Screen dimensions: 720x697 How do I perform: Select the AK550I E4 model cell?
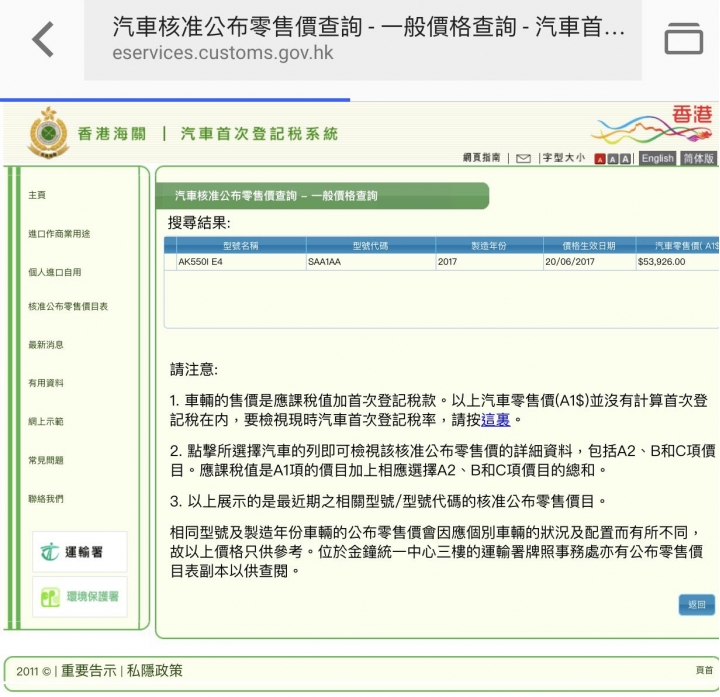(x=241, y=262)
